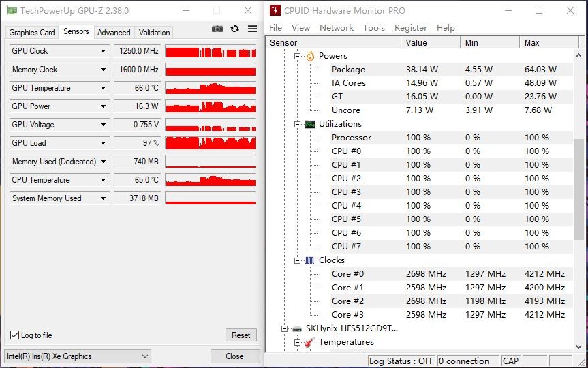Click the GPU-Z refresh icon
The image size is (588, 368).
(x=235, y=29)
